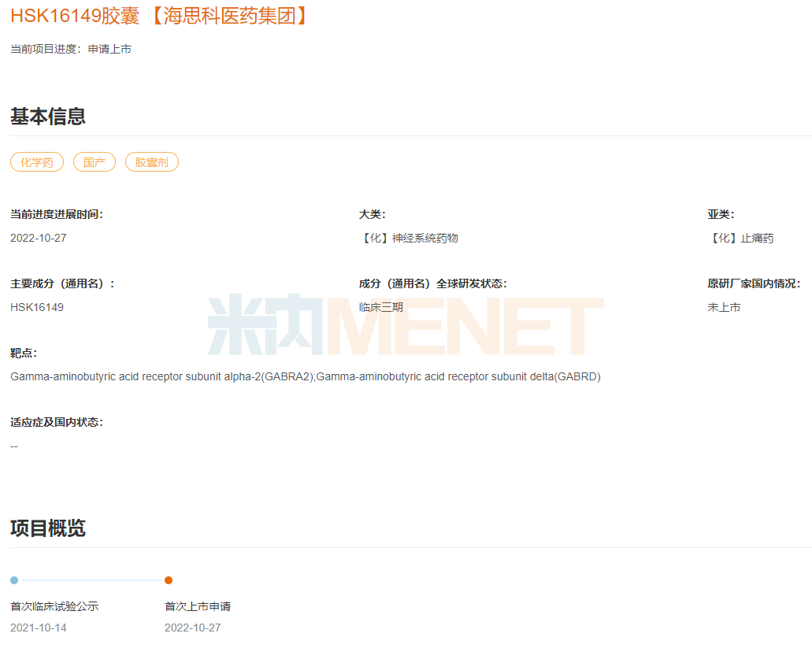Click the value 【化】神经系统药物
Image resolution: width=812 pixels, height=648 pixels.
click(x=409, y=238)
